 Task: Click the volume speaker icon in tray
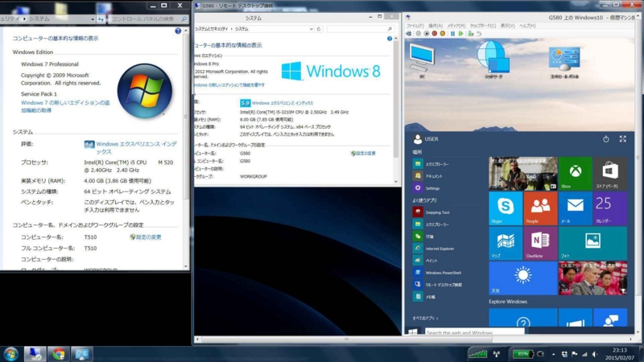pos(595,354)
